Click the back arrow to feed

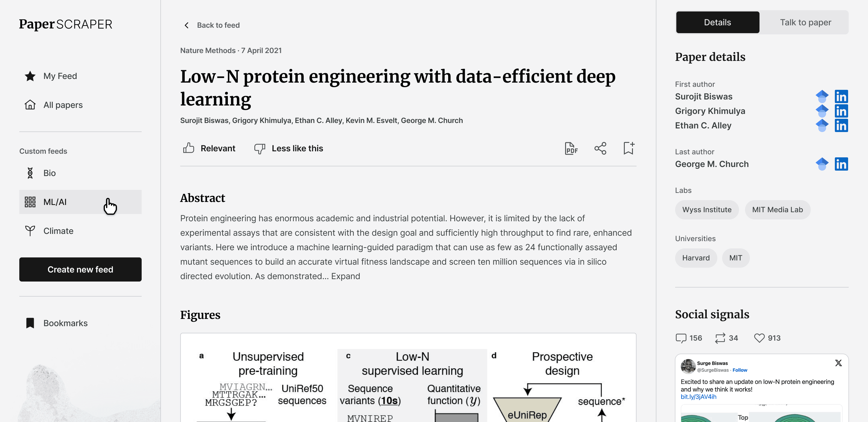tap(187, 25)
